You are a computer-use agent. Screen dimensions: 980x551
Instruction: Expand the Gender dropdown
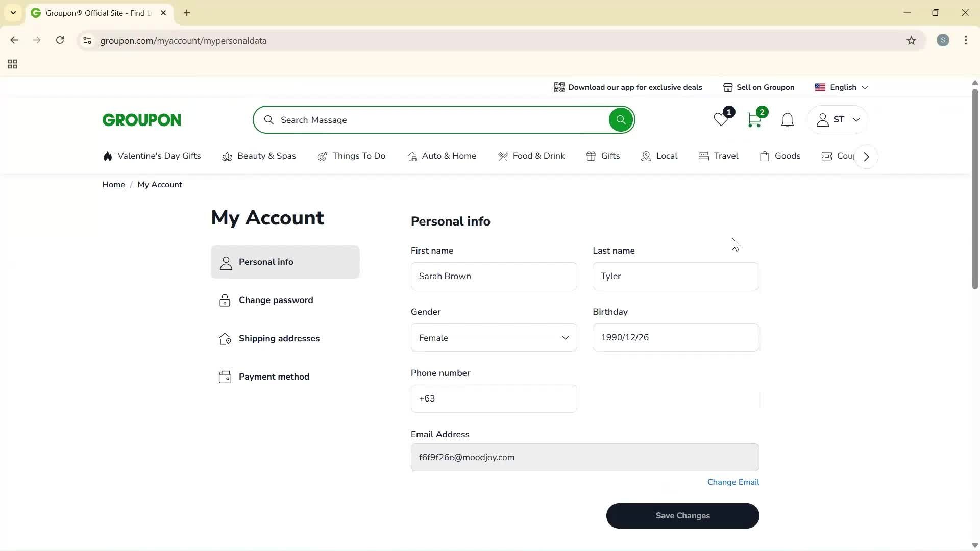point(494,338)
